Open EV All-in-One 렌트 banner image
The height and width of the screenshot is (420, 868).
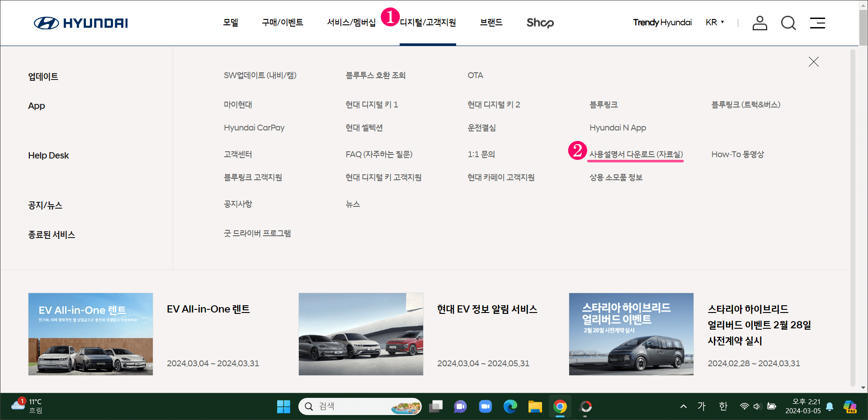click(90, 334)
